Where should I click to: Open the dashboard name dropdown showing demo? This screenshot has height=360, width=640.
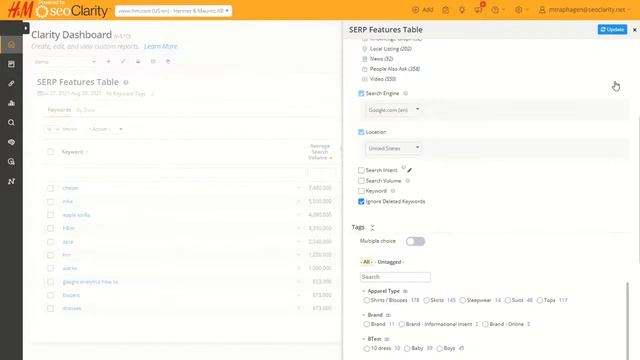click(64, 62)
